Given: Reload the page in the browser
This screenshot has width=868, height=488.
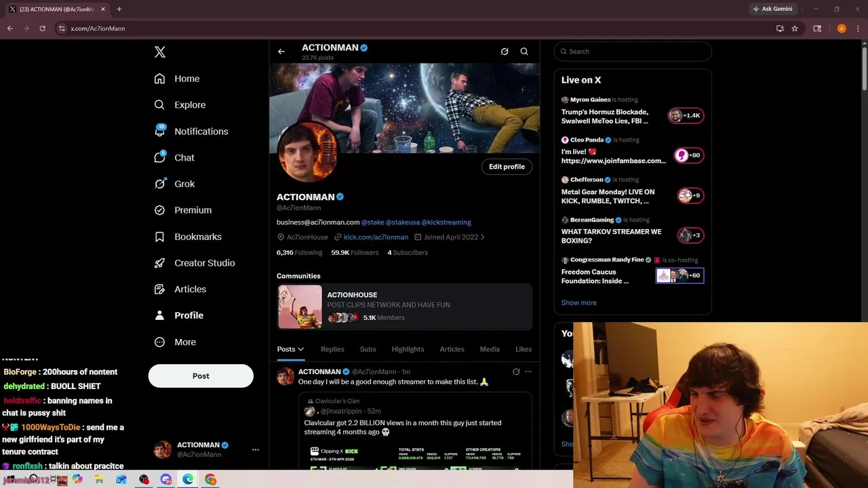Looking at the screenshot, I should [x=42, y=28].
